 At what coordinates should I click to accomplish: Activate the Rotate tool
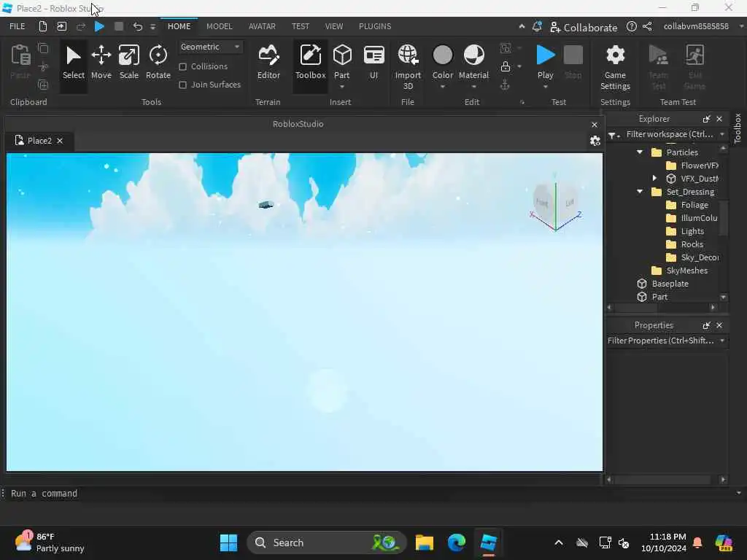click(x=158, y=63)
